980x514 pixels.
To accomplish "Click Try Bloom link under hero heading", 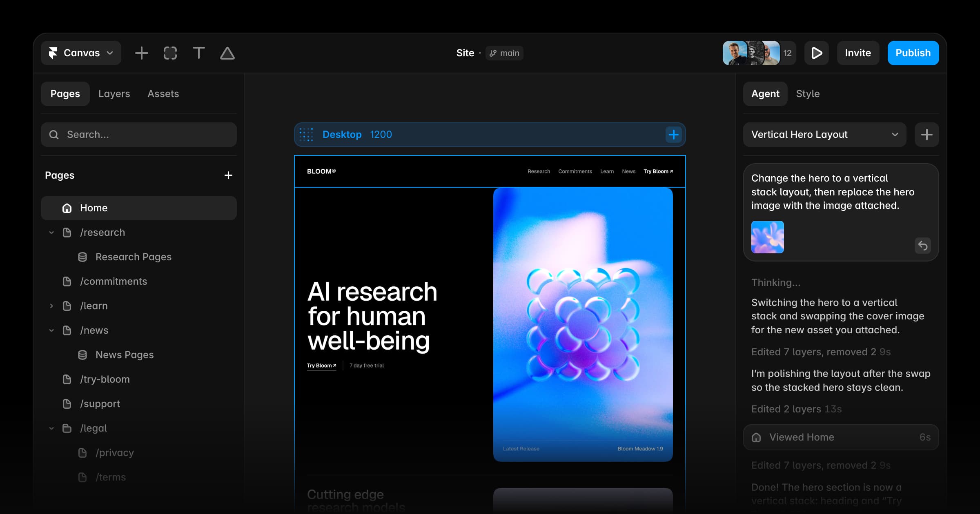I will point(321,366).
